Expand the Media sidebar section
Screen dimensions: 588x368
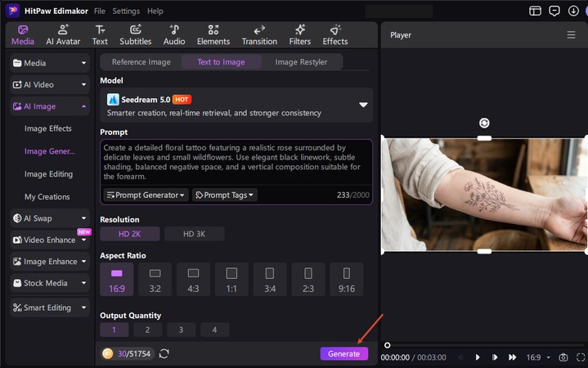click(x=50, y=63)
